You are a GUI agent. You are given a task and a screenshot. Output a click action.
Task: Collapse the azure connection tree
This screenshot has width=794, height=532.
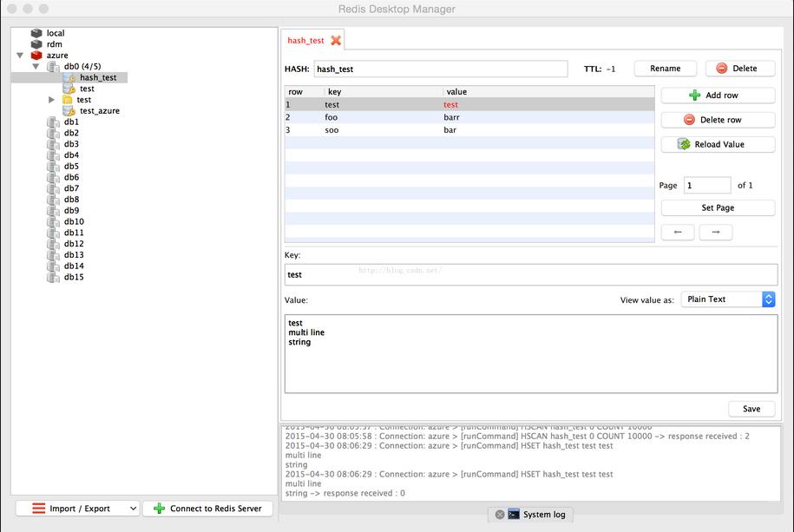click(20, 56)
